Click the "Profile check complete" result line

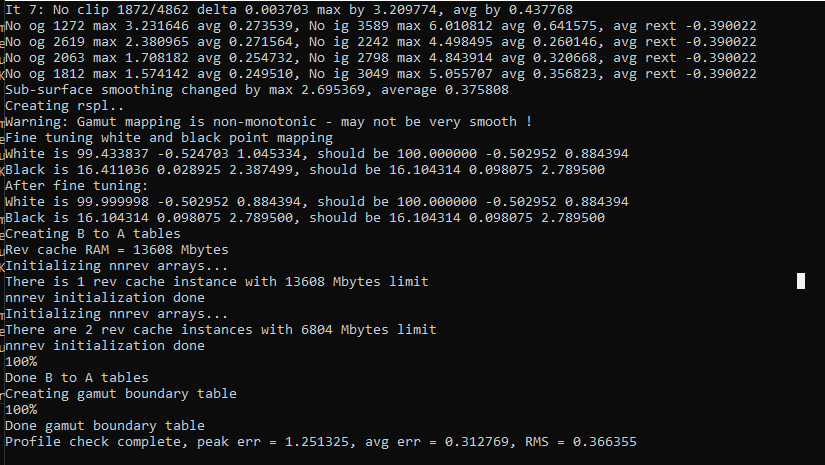coord(320,441)
